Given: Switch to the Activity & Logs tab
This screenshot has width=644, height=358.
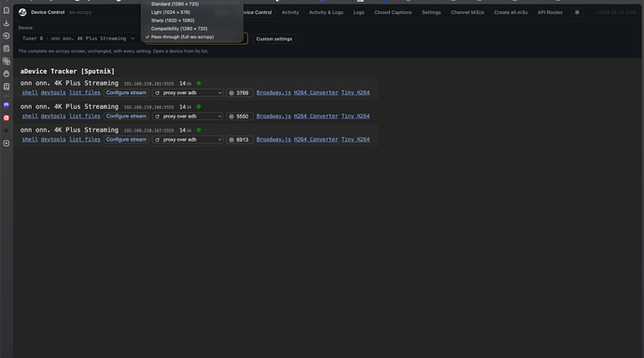Looking at the screenshot, I should click(x=326, y=12).
